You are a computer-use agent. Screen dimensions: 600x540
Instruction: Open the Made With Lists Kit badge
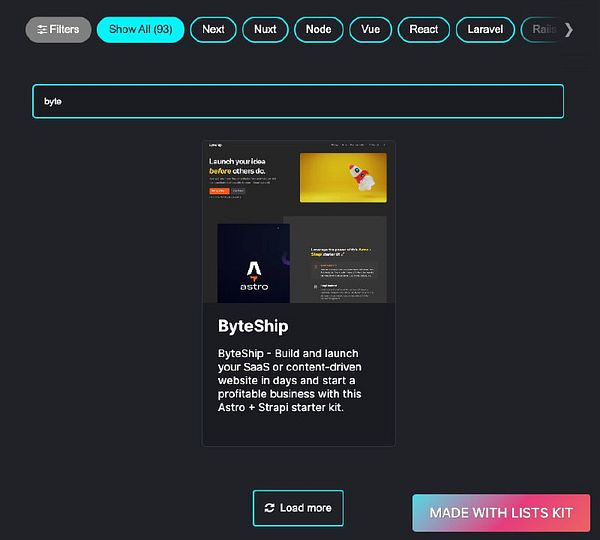pyautogui.click(x=501, y=513)
